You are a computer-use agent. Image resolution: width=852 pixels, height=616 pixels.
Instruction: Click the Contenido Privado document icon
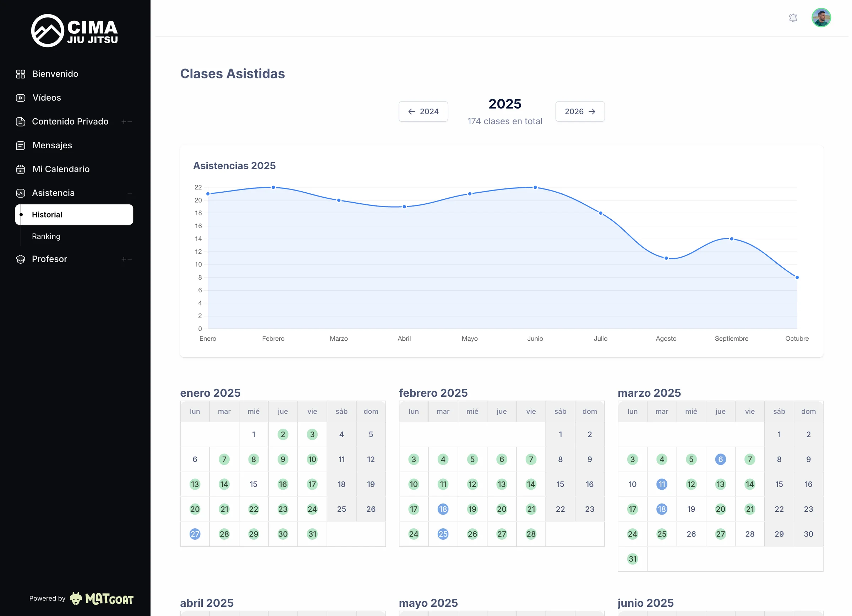[21, 121]
